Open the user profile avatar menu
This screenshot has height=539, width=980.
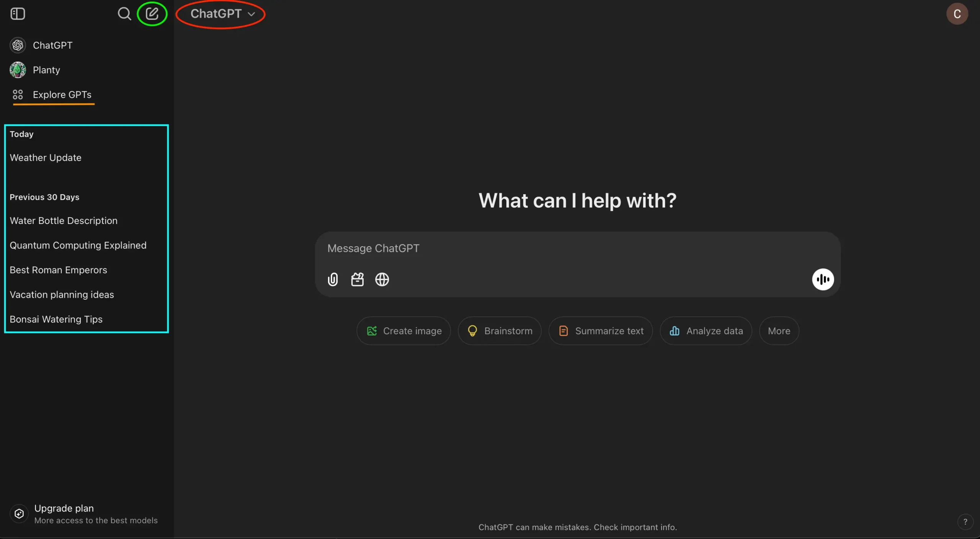click(957, 14)
